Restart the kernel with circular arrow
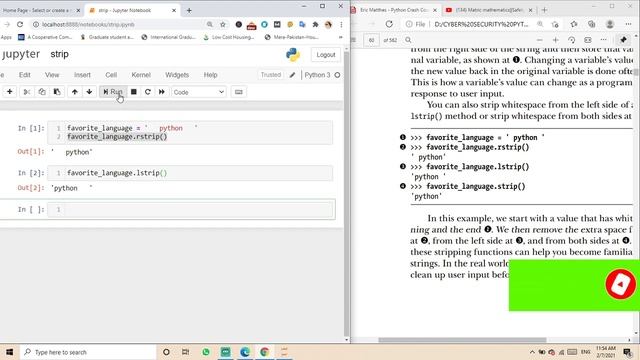 (148, 92)
